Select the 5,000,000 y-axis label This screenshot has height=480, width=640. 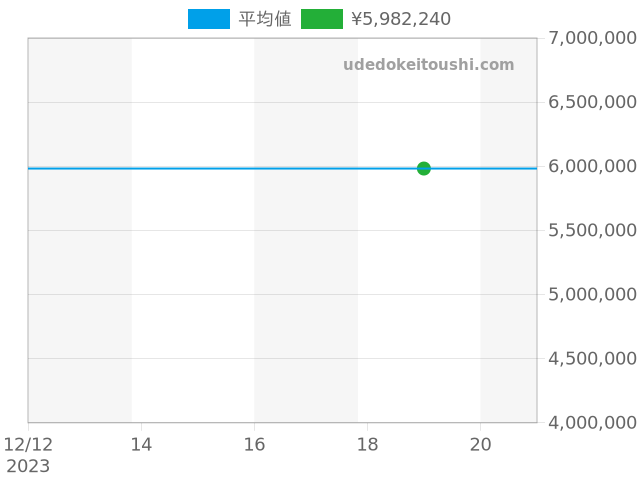592,294
